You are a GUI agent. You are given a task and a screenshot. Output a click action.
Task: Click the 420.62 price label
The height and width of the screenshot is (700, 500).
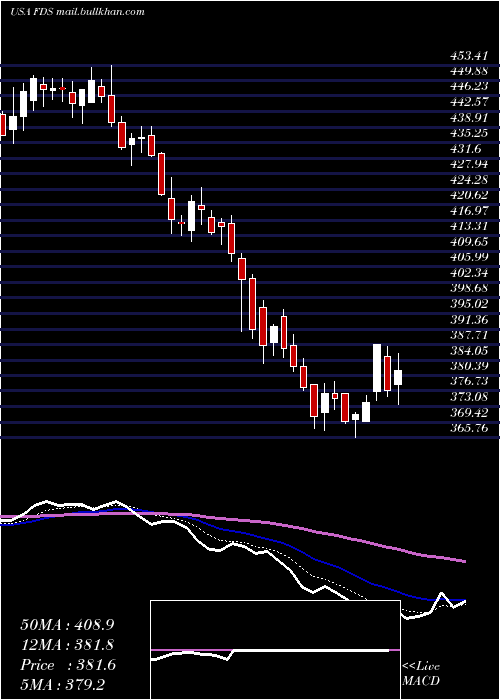(469, 195)
